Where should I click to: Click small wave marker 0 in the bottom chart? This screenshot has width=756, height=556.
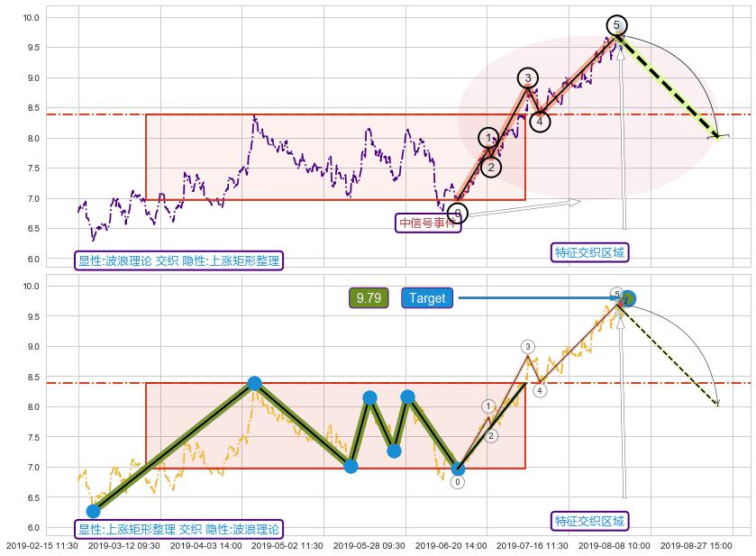[x=458, y=482]
